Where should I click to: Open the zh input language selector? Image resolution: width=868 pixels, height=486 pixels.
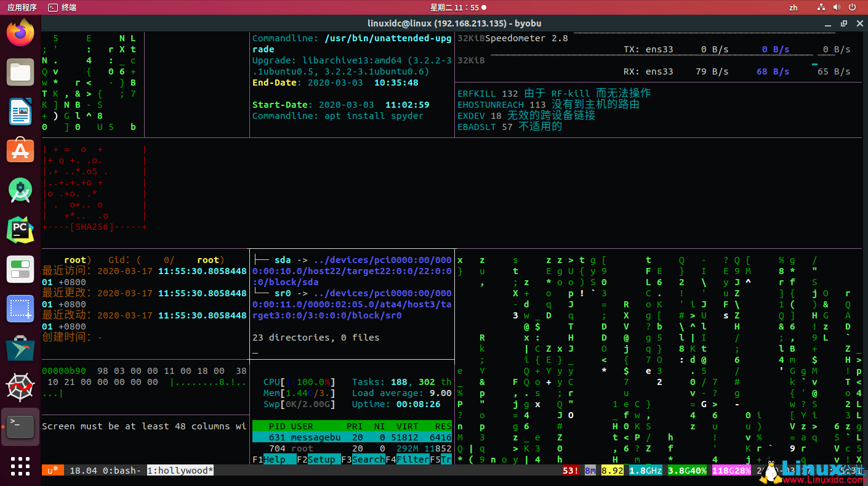coord(794,7)
